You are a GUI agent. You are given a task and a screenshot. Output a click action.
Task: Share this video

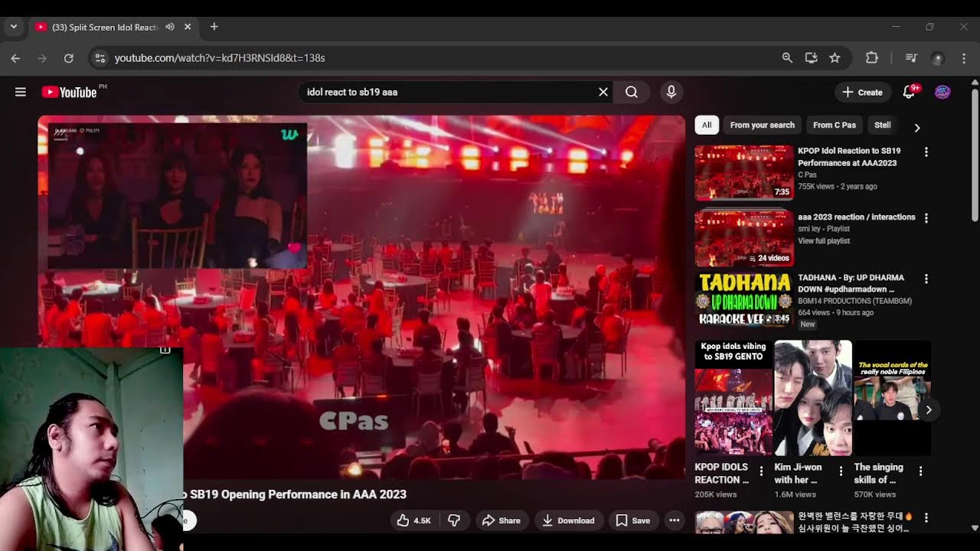[x=501, y=520]
